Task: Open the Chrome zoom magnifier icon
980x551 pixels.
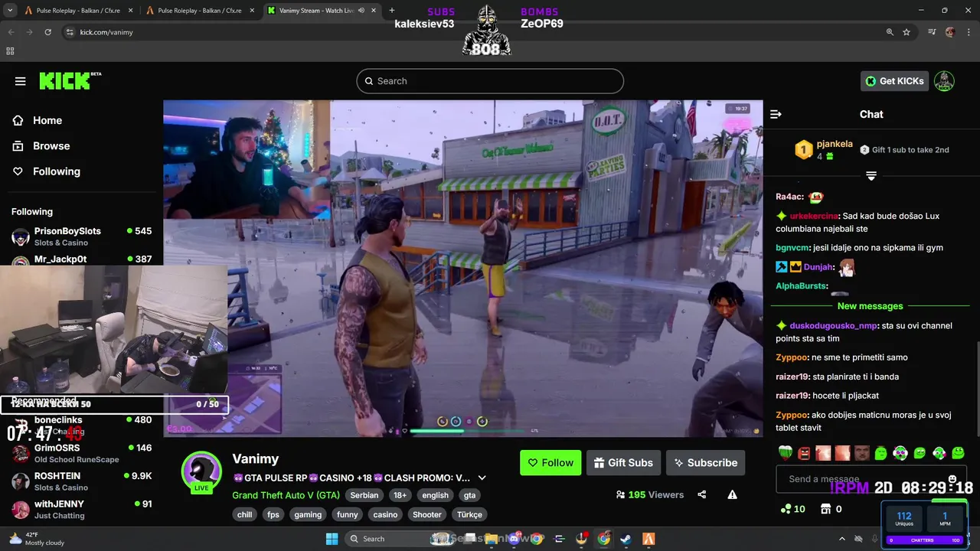Action: (x=890, y=32)
